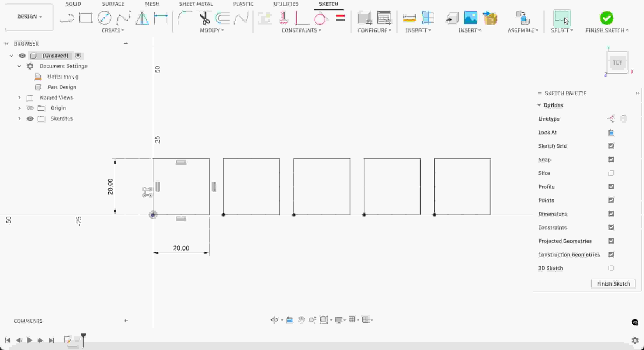Switch to the SURFACE tab
The height and width of the screenshot is (350, 644).
point(113,4)
